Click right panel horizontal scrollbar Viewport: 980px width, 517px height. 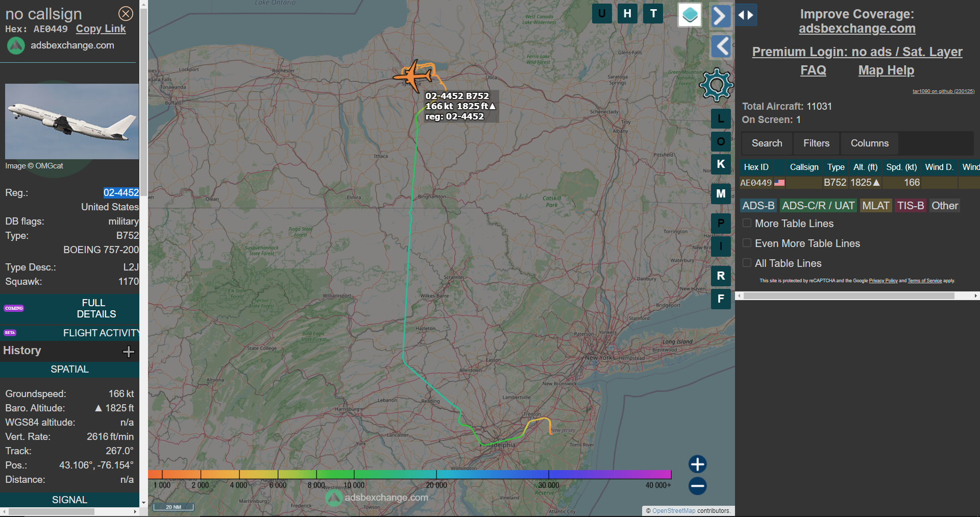(x=849, y=296)
